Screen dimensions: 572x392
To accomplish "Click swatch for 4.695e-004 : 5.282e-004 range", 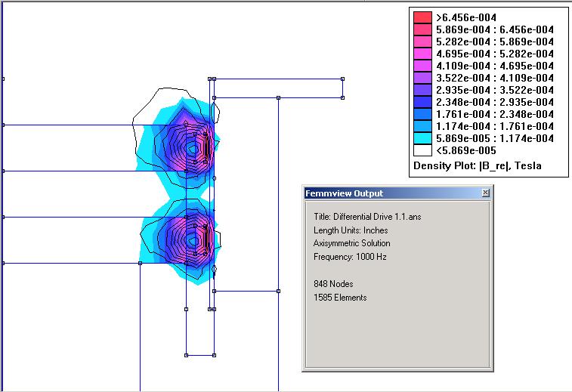I will coord(422,53).
